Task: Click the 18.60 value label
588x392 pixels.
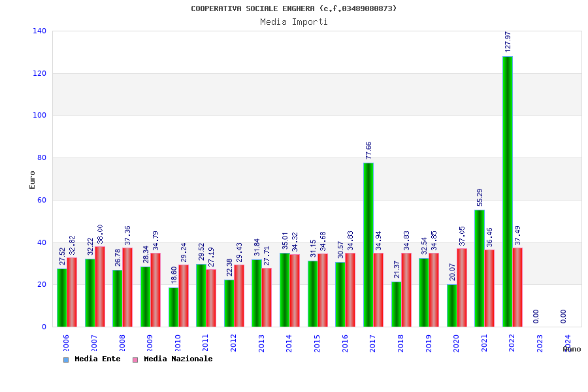Action: coord(173,275)
